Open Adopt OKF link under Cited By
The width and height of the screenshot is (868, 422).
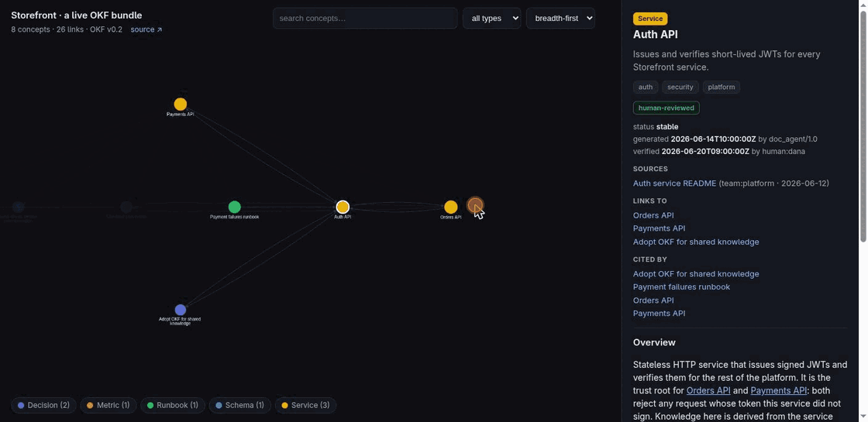click(x=696, y=274)
